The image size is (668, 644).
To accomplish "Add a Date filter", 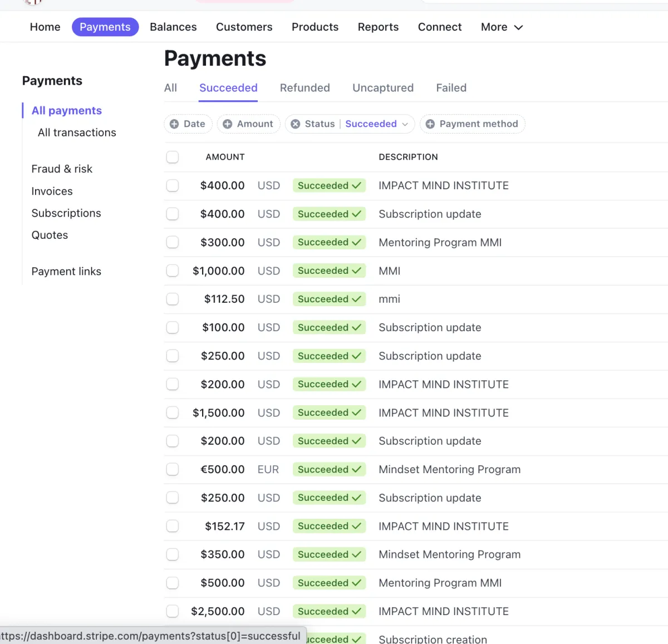I will point(188,124).
